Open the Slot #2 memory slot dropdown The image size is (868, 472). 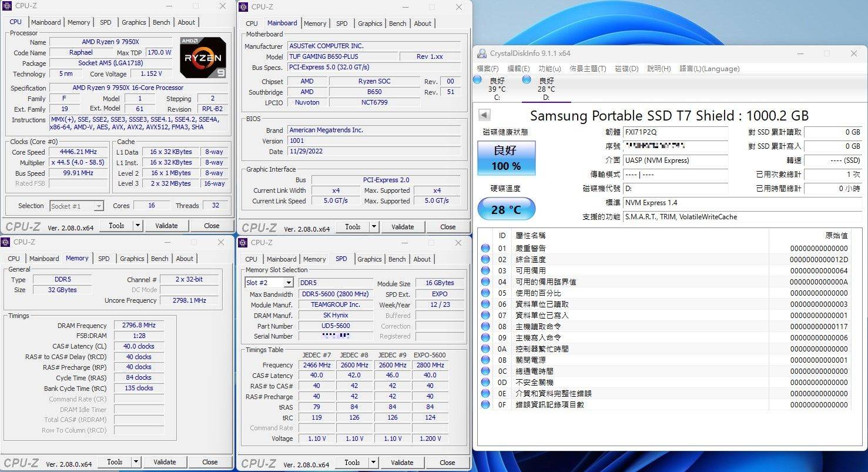tap(287, 282)
